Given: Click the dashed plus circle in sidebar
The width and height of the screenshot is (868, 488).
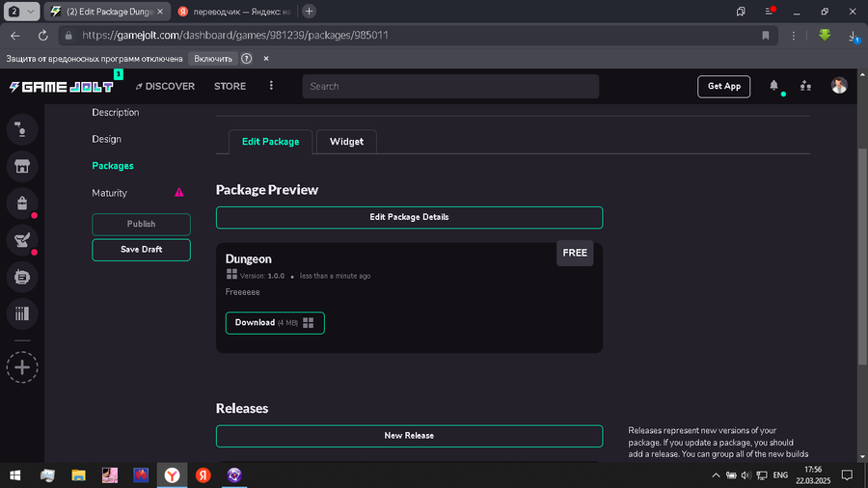Looking at the screenshot, I should pos(22,367).
